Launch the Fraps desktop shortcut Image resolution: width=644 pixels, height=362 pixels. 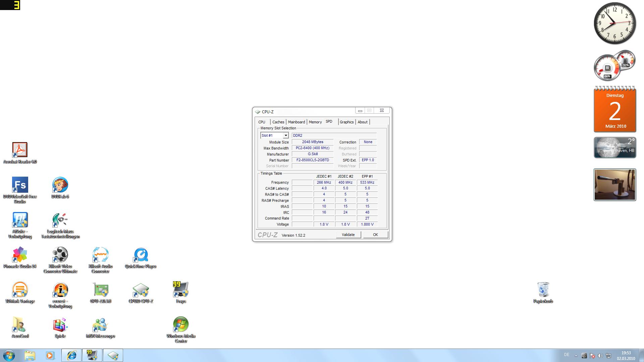(x=181, y=290)
